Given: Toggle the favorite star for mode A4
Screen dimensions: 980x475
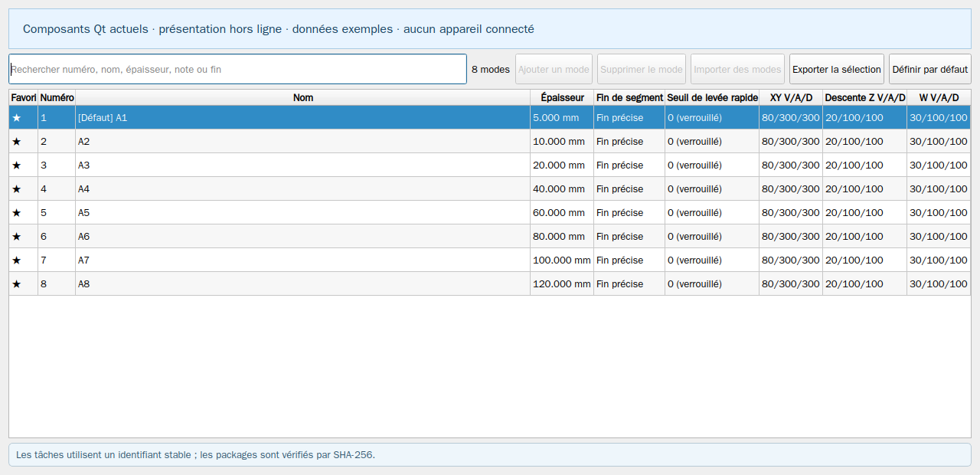Looking at the screenshot, I should [17, 189].
